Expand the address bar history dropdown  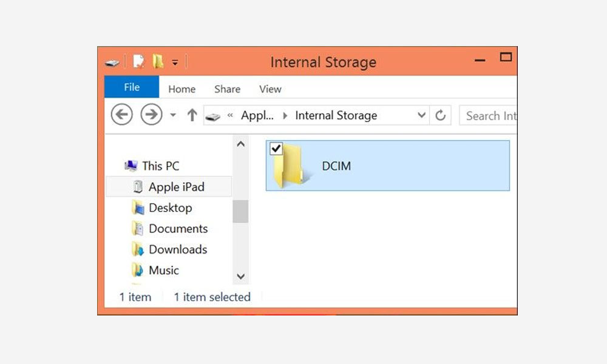[422, 115]
